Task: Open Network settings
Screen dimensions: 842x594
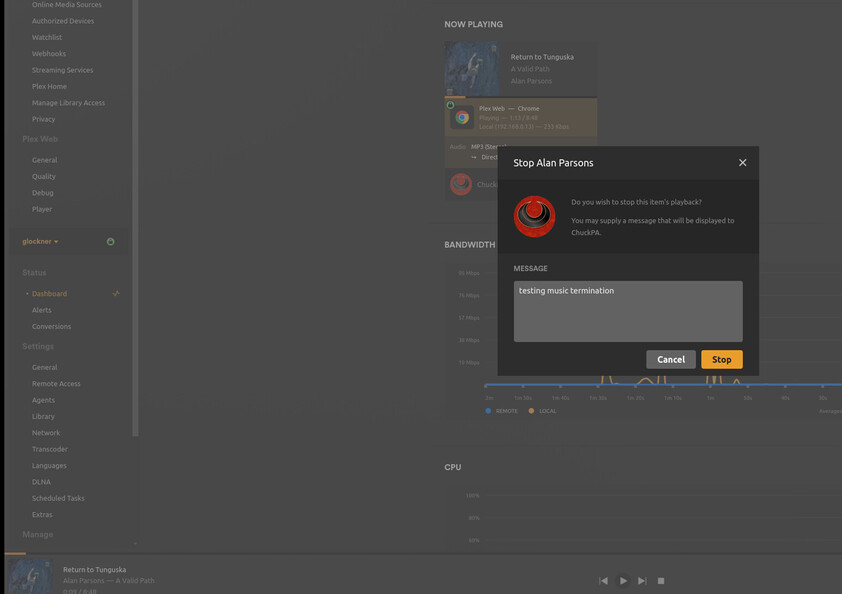Action: coord(46,433)
